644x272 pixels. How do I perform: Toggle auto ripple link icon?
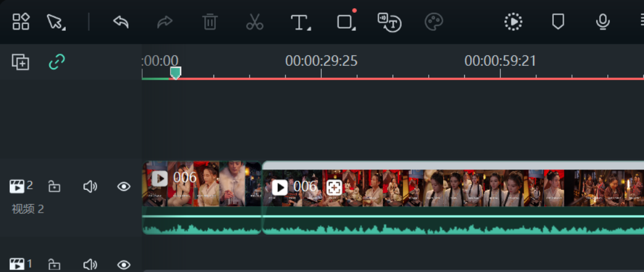(56, 62)
